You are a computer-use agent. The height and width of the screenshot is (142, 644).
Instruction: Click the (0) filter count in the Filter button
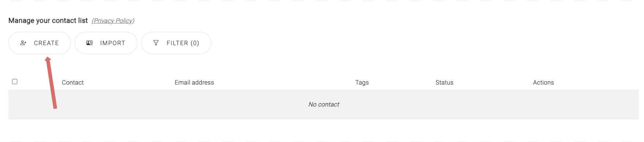195,43
